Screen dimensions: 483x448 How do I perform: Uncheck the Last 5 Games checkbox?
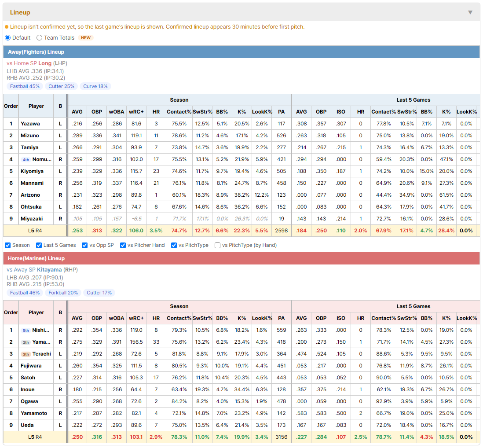tap(39, 245)
